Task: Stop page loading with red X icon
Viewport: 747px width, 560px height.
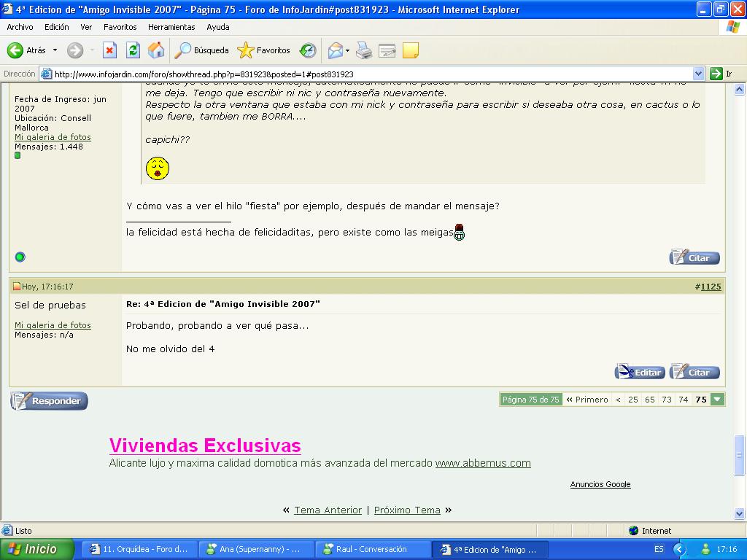Action: click(109, 50)
